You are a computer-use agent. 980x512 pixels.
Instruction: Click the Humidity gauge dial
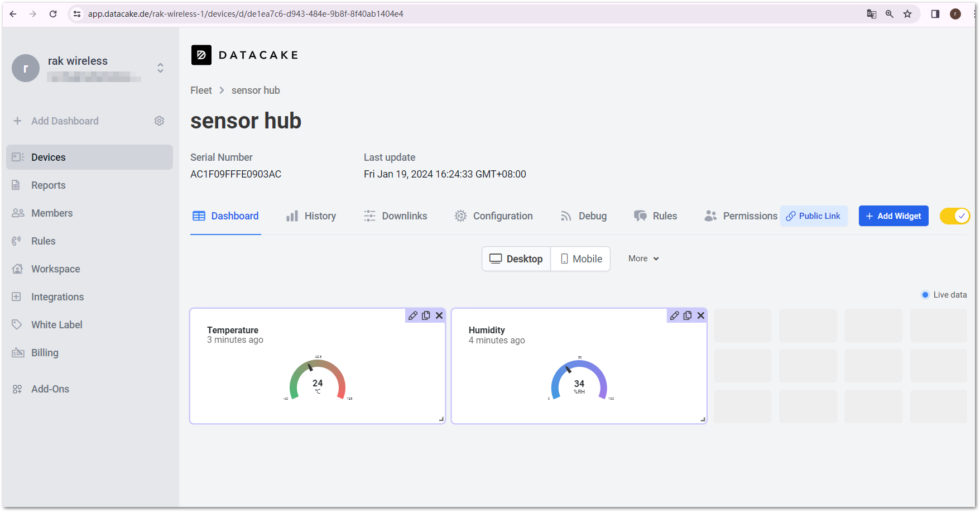[579, 380]
